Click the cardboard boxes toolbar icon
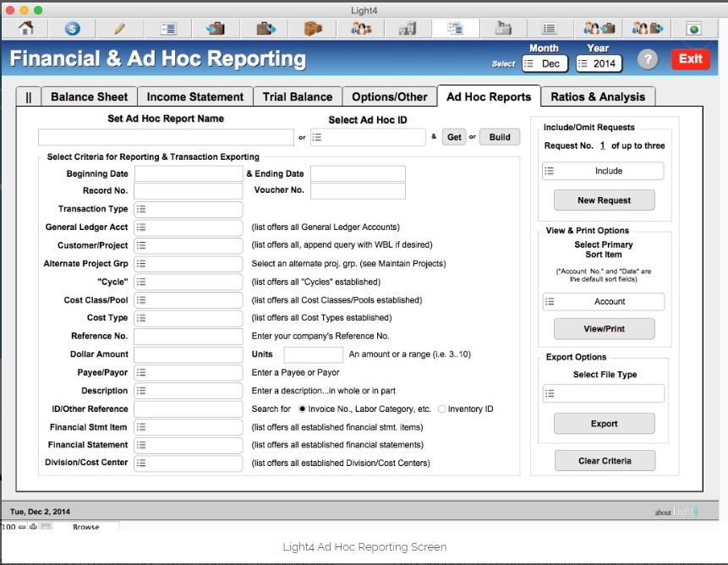Image resolution: width=728 pixels, height=565 pixels. [314, 28]
